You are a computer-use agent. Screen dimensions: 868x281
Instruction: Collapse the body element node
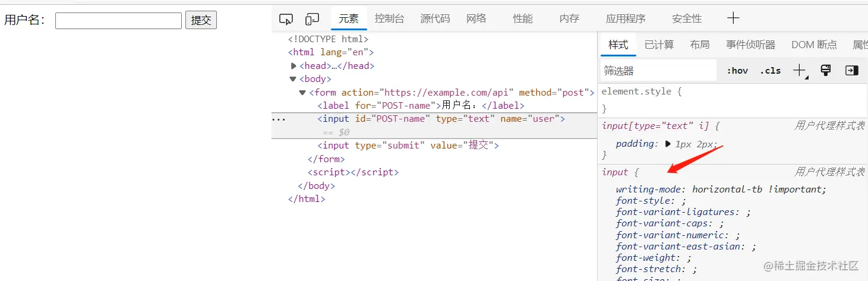pyautogui.click(x=293, y=79)
